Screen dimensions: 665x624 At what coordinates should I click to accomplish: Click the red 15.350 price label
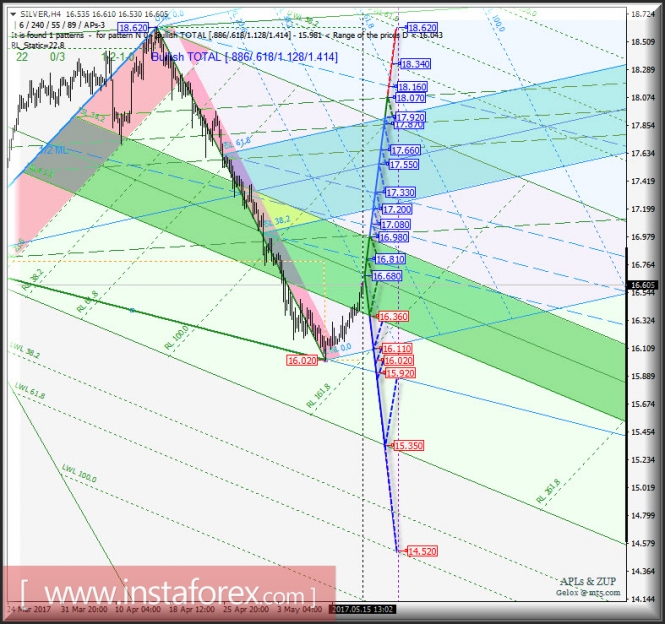pos(409,445)
